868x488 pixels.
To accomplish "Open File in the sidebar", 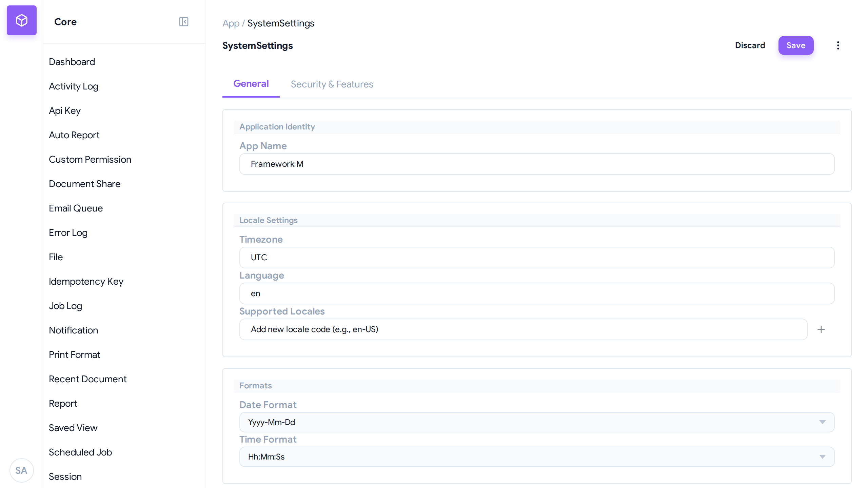I will coord(56,257).
